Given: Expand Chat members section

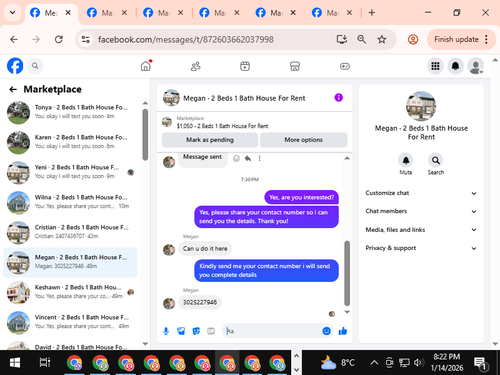Looking at the screenshot, I should [421, 211].
